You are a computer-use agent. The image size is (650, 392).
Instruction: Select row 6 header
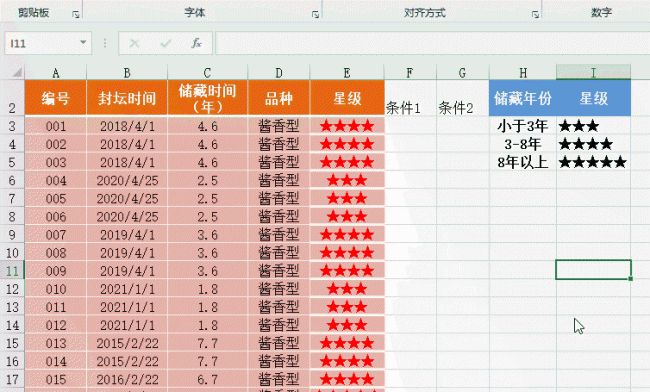(x=12, y=180)
